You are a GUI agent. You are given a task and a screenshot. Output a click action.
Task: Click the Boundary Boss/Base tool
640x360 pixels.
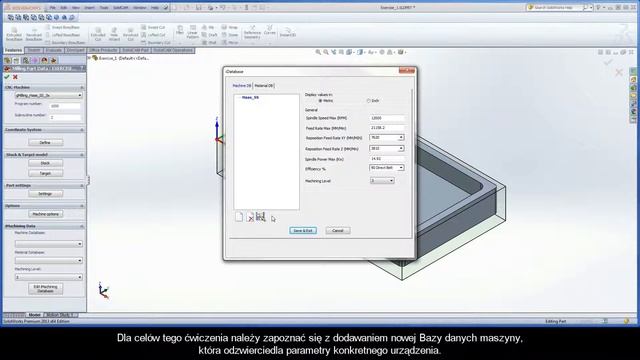point(65,42)
